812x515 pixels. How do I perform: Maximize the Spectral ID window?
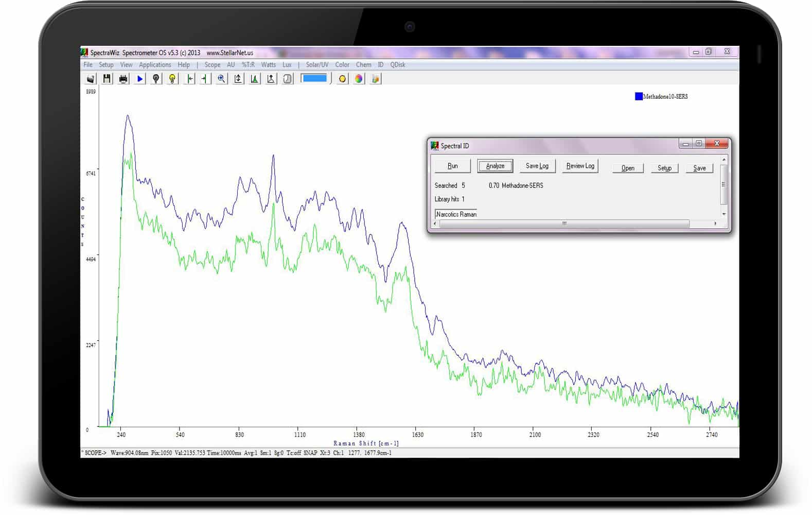[x=699, y=144]
